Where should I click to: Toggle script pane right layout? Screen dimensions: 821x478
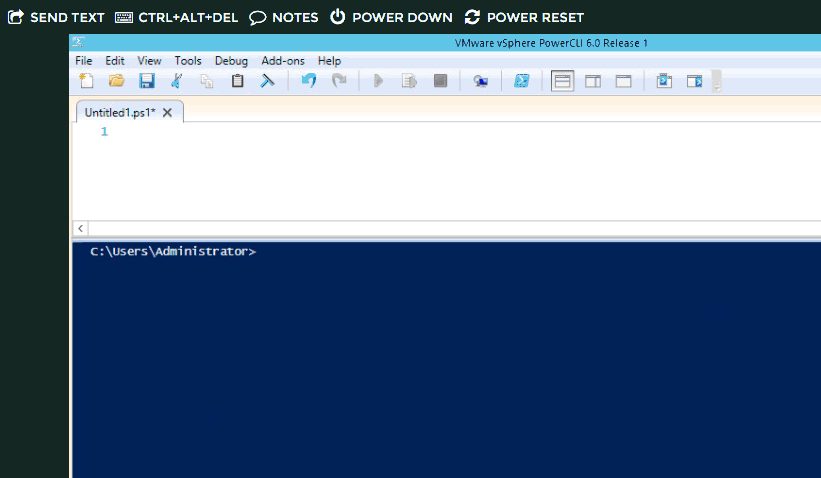(x=593, y=81)
